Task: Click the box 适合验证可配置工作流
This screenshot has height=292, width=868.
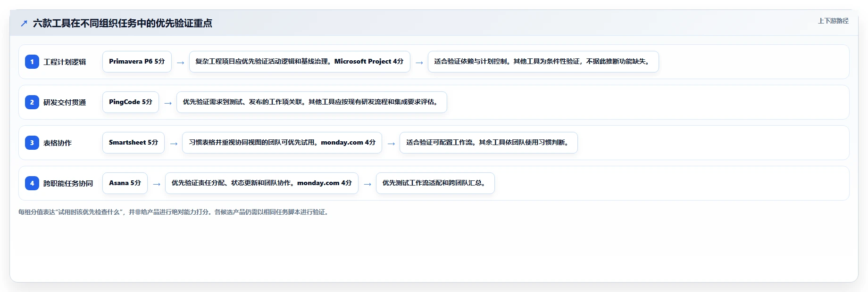Action: pos(489,143)
